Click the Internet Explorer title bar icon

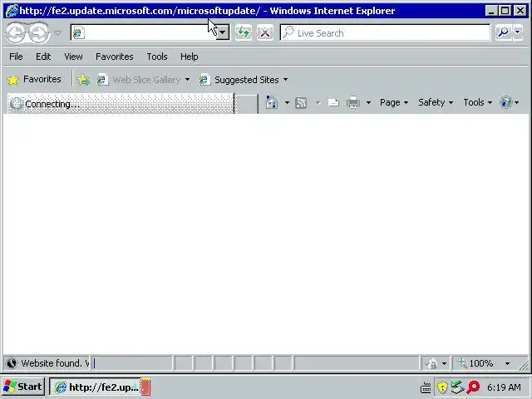click(x=12, y=11)
